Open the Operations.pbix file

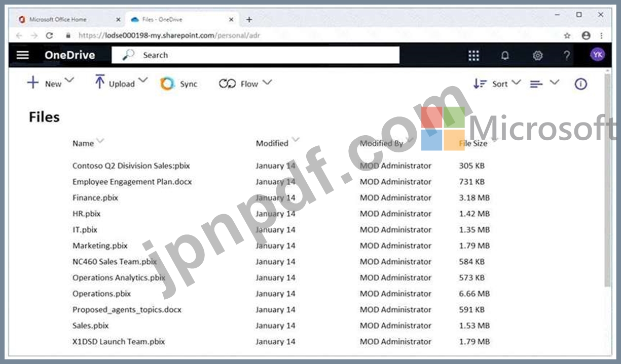[101, 294]
